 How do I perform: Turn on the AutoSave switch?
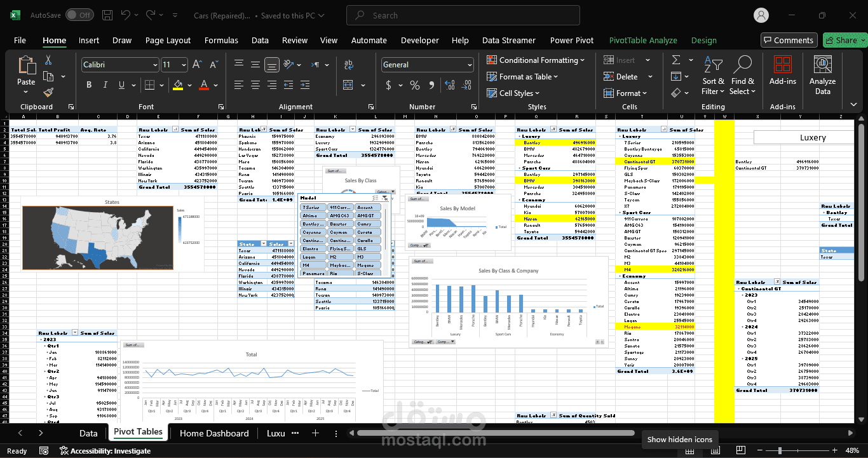coord(79,15)
